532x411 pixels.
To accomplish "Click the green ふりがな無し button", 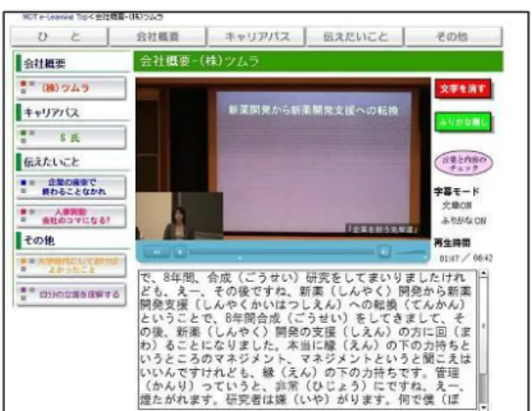I will pos(463,122).
